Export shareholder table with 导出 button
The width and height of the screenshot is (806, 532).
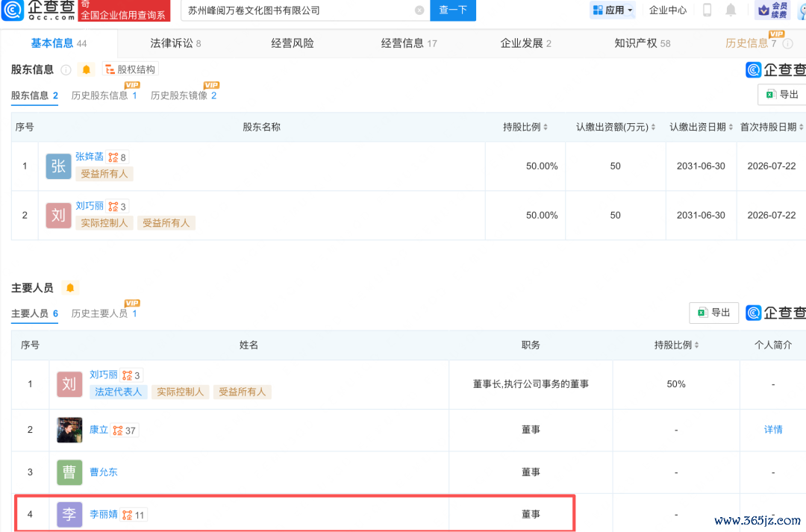pos(782,95)
